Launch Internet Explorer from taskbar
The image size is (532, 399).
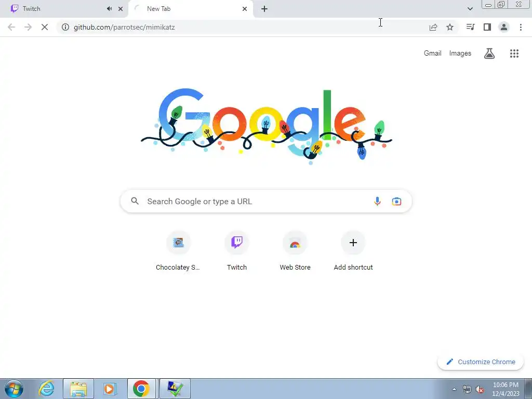[x=46, y=389]
